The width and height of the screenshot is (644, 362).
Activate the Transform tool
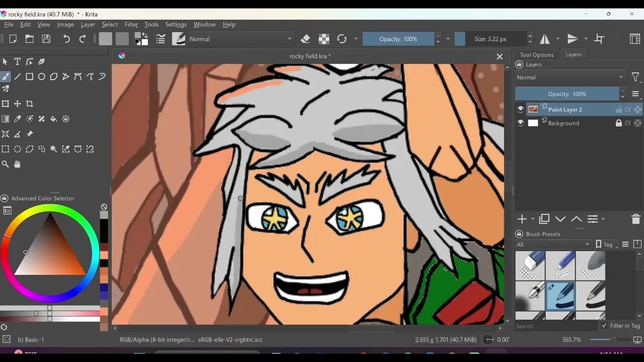tap(6, 104)
